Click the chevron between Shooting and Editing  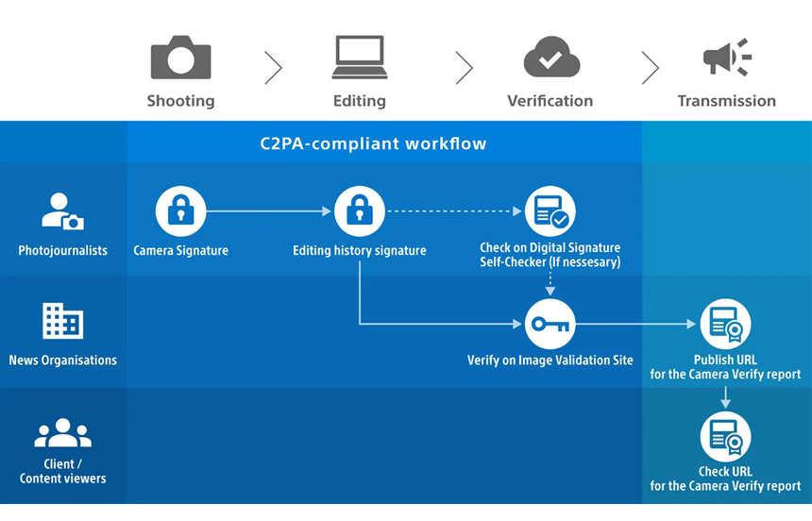pos(273,67)
